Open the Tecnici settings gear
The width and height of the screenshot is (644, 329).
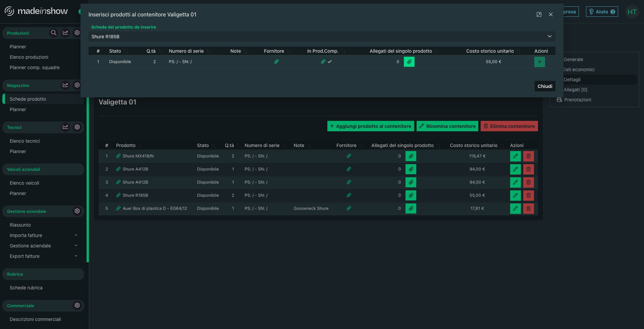[x=77, y=127]
